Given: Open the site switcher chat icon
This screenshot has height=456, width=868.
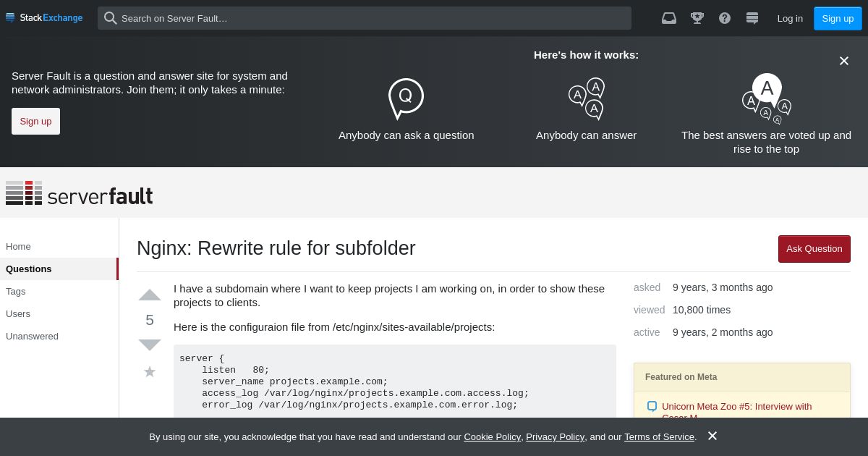Looking at the screenshot, I should [752, 18].
